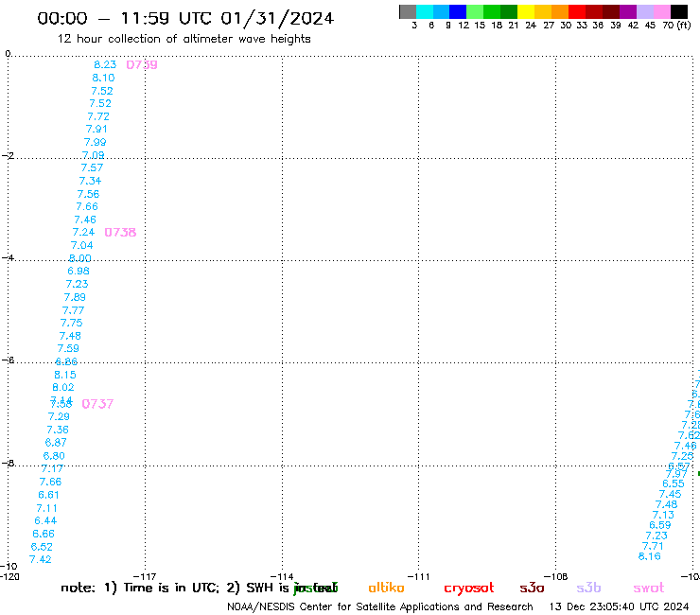Click the -114 longitude axis label
Screen dimensions: 700x615
click(x=282, y=576)
